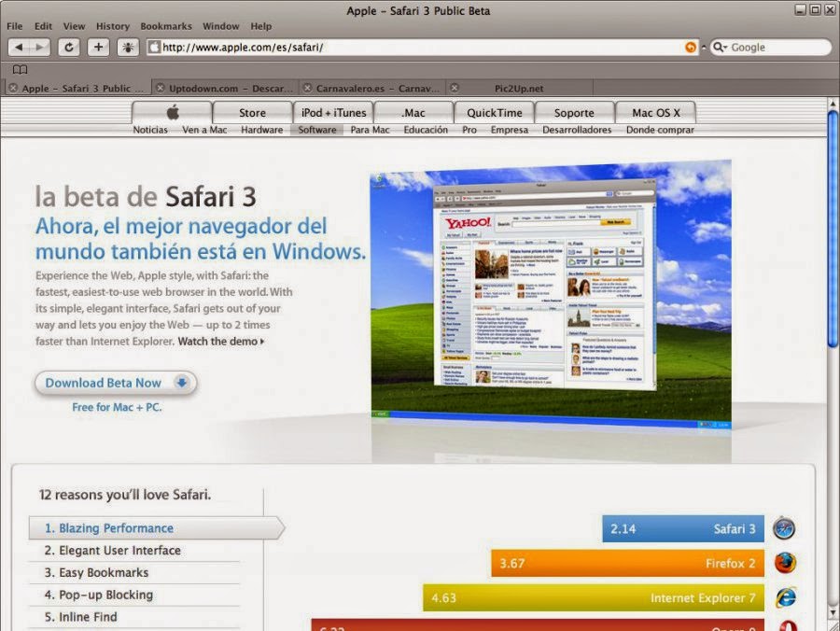Open the Para Mac link
Image resolution: width=840 pixels, height=631 pixels.
click(370, 130)
